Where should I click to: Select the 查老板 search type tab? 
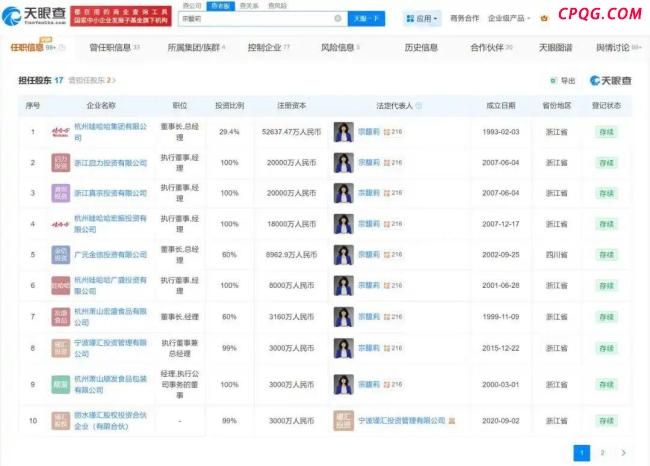[x=218, y=5]
